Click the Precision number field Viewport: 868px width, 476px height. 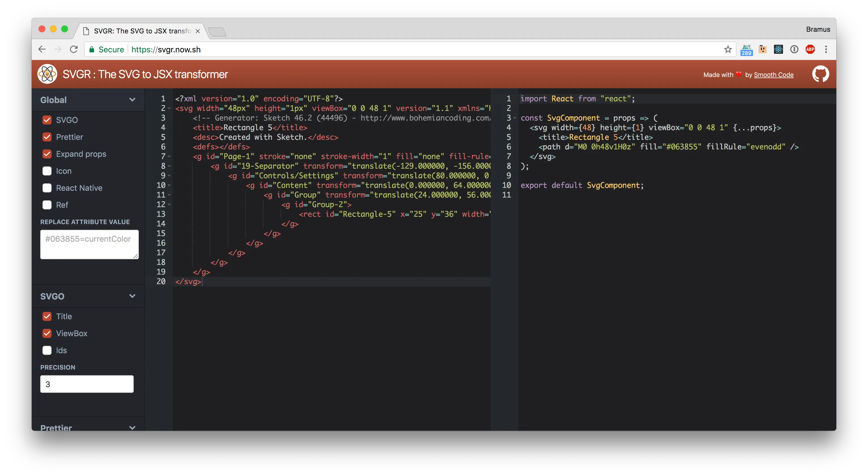coord(87,384)
